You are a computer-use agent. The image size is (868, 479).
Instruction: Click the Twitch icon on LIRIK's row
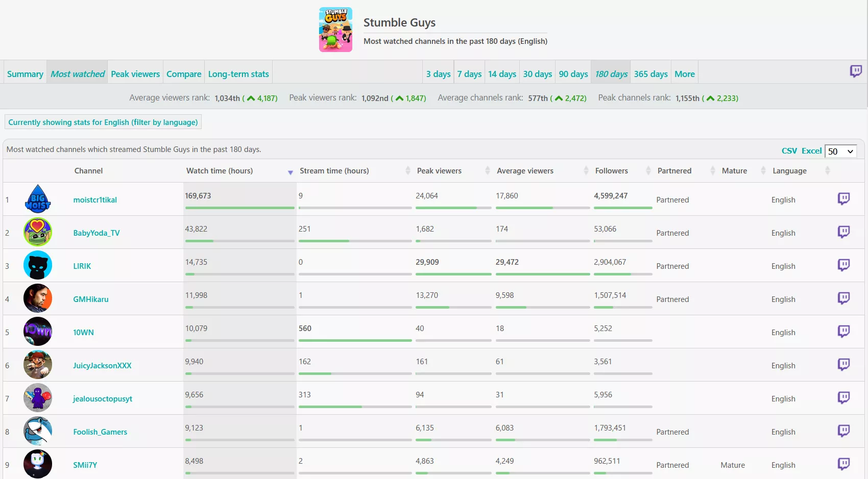(x=843, y=265)
